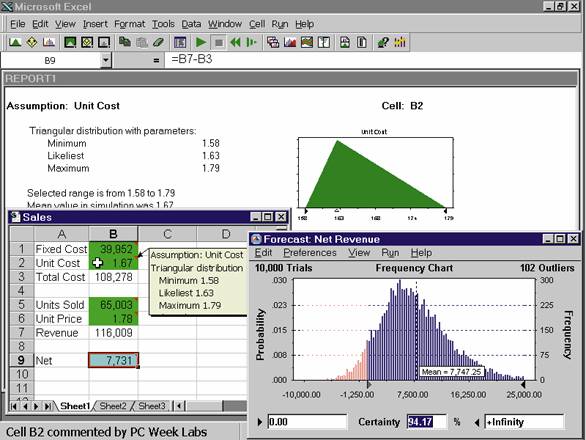Click left certainty grabber below forecast chart
586x440 pixels.
pyautogui.click(x=368, y=384)
